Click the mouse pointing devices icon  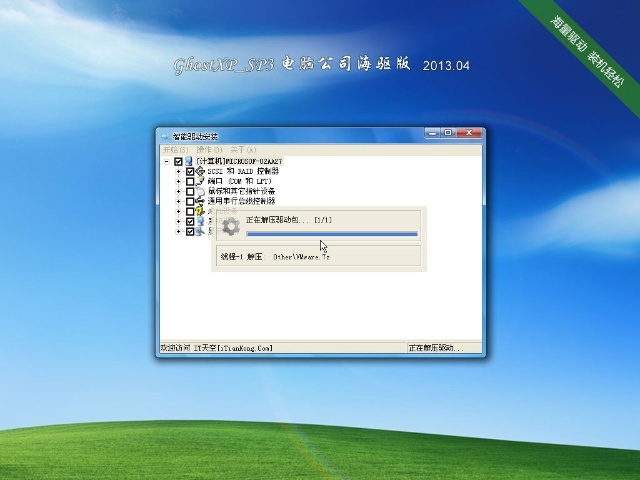pyautogui.click(x=200, y=191)
